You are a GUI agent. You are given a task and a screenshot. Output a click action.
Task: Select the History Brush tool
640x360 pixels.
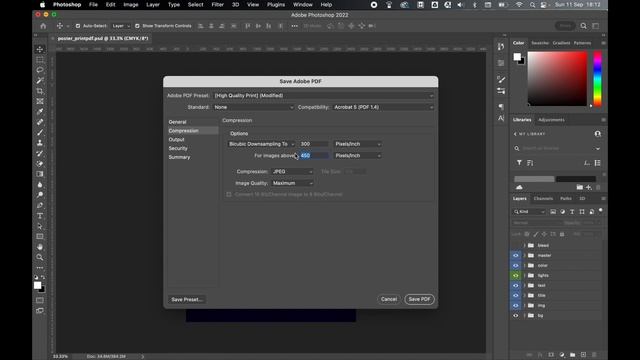(40, 153)
